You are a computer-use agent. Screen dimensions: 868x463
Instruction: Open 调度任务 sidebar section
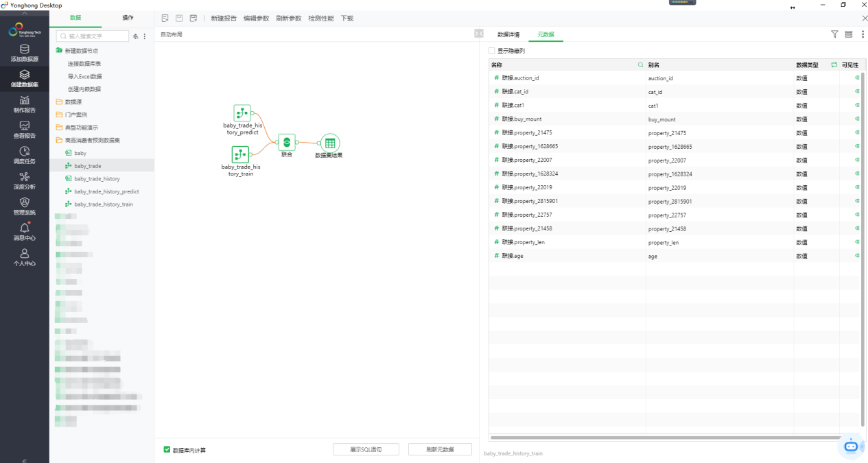pos(25,156)
